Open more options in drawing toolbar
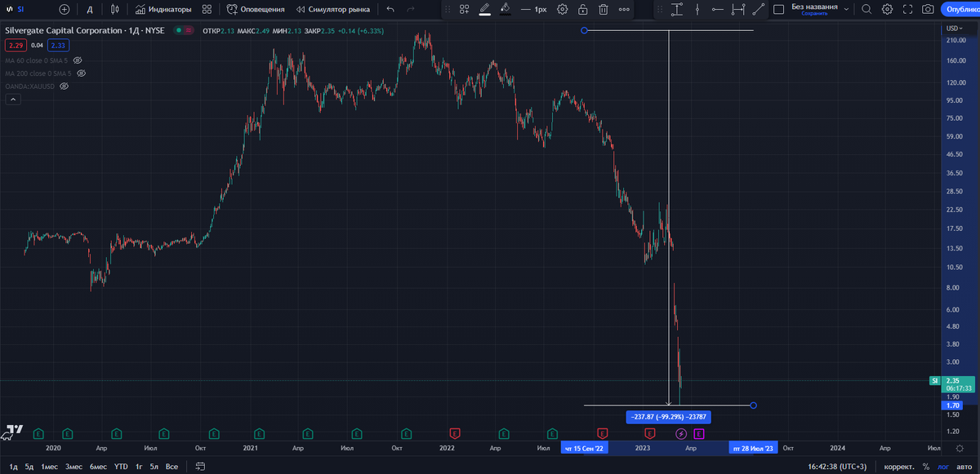Viewport: 980px width, 474px height. (x=624, y=9)
